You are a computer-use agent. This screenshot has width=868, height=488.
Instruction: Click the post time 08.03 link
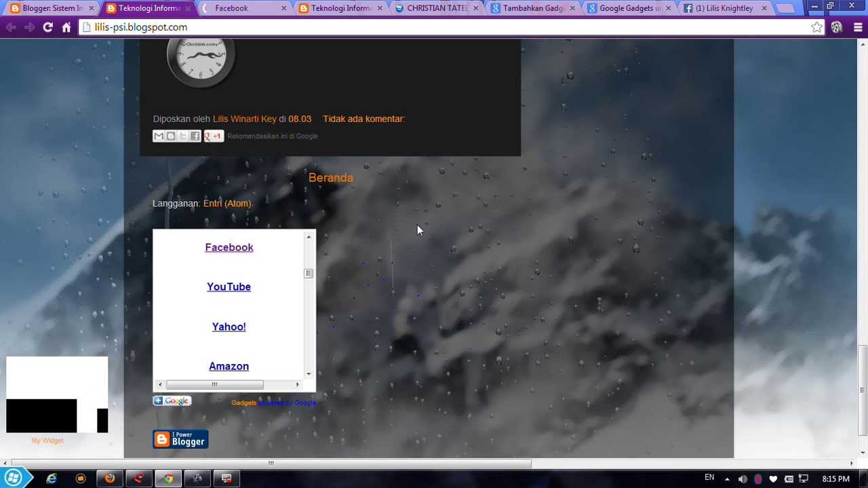pyautogui.click(x=300, y=119)
